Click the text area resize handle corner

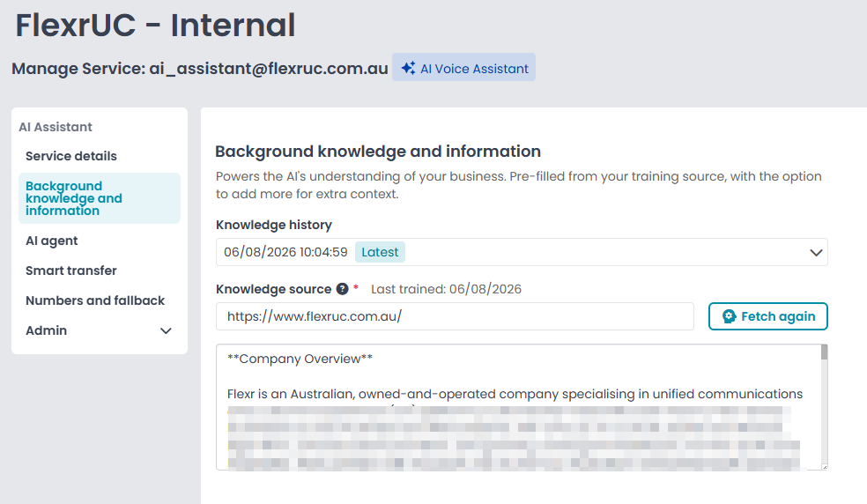tap(824, 467)
